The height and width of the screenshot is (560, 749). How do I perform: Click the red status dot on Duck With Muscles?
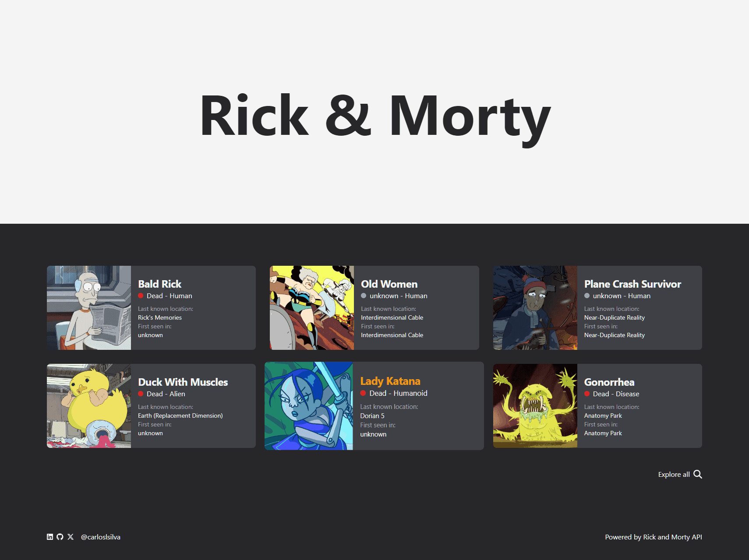(140, 394)
